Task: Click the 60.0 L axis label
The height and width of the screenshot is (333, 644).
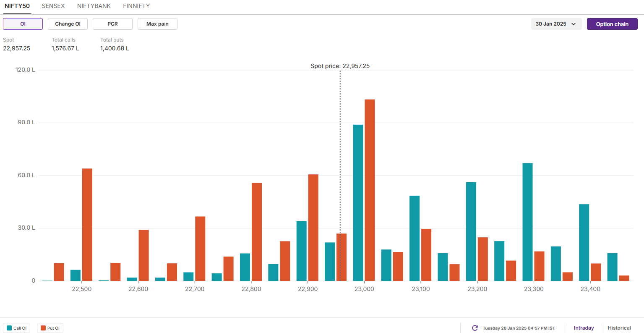Action: click(x=26, y=175)
